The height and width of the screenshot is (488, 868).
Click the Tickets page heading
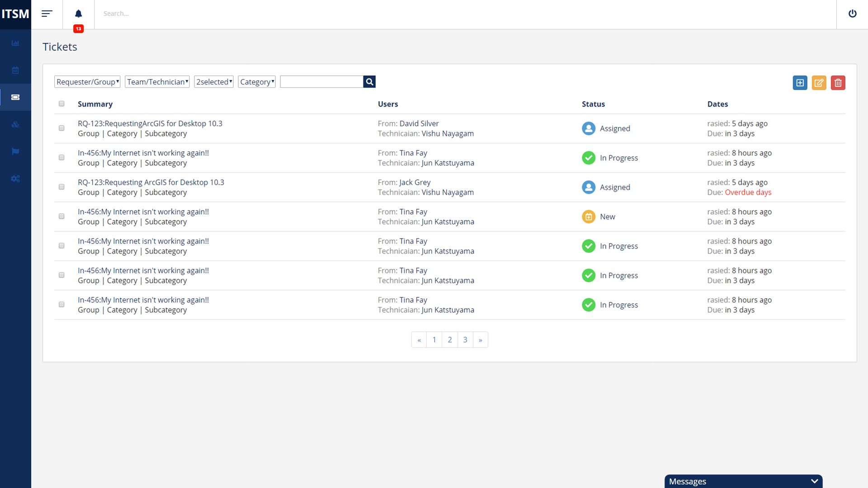(60, 47)
